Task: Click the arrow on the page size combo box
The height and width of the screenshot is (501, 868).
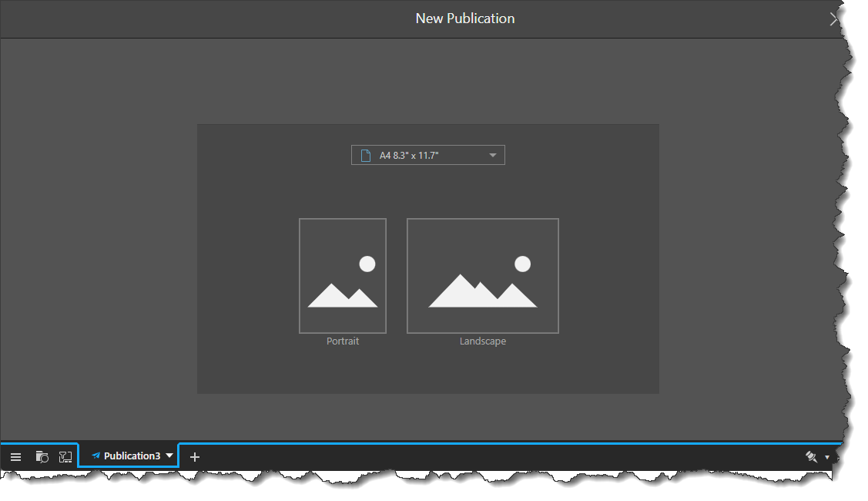Action: tap(493, 156)
